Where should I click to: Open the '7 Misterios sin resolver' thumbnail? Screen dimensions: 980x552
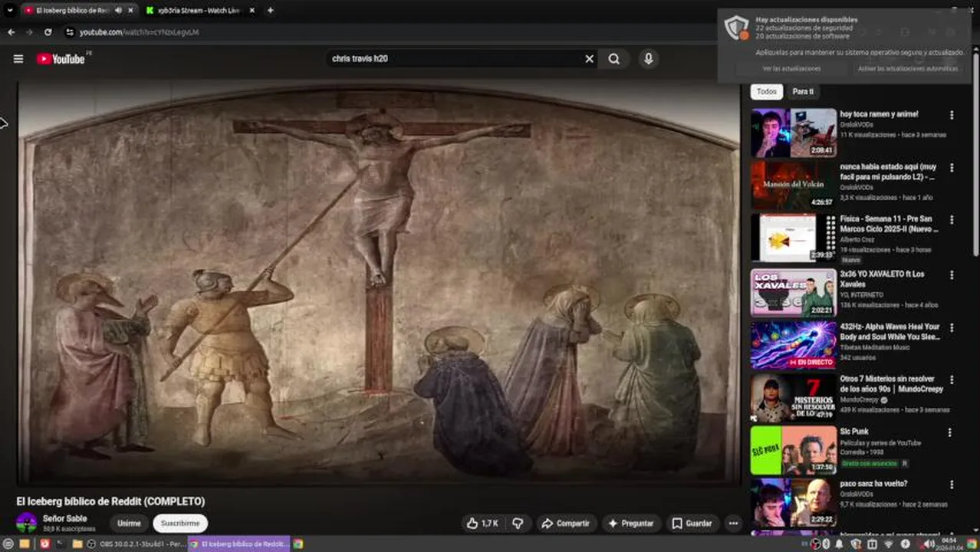[794, 397]
